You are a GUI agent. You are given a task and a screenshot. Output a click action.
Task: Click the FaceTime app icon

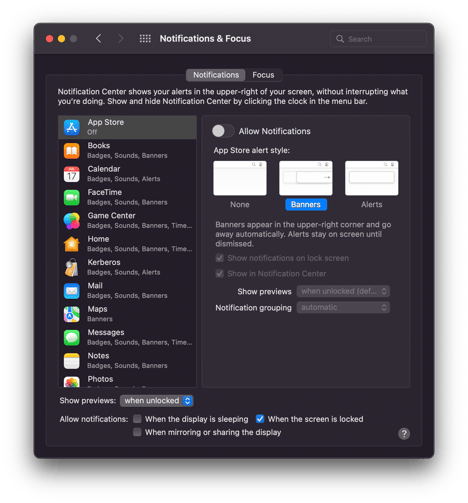(71, 197)
